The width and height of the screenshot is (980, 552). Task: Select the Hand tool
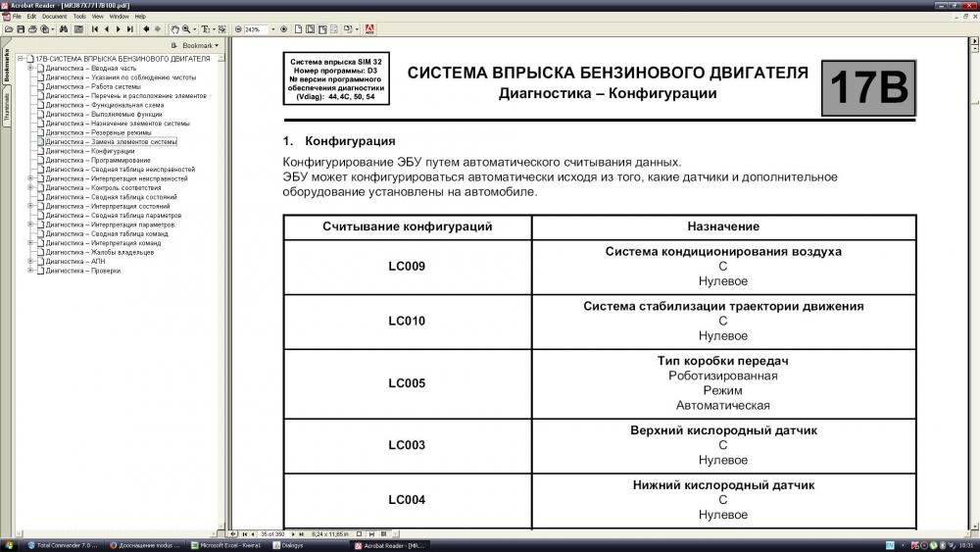(175, 29)
